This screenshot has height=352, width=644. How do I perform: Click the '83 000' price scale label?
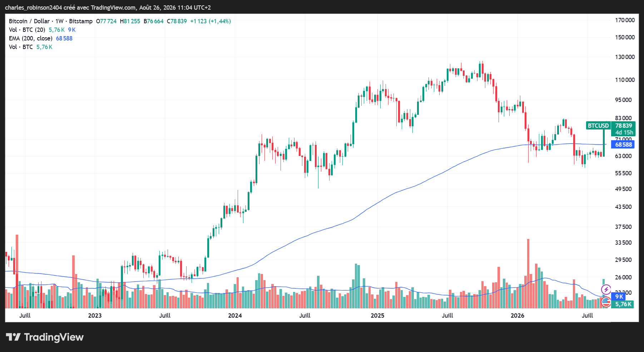(623, 118)
